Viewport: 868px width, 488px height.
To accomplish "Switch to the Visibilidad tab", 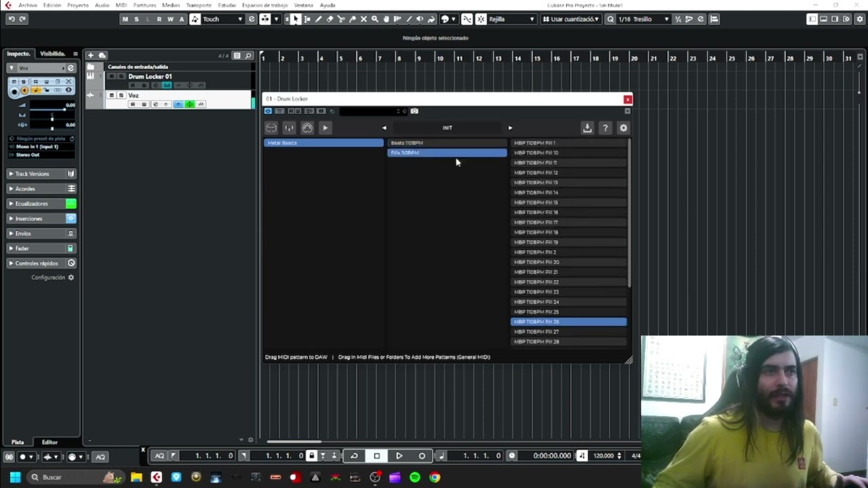I will [x=52, y=54].
